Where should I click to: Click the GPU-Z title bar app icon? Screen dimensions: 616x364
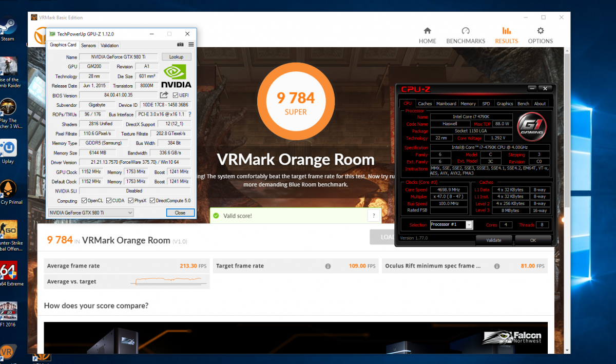point(52,34)
